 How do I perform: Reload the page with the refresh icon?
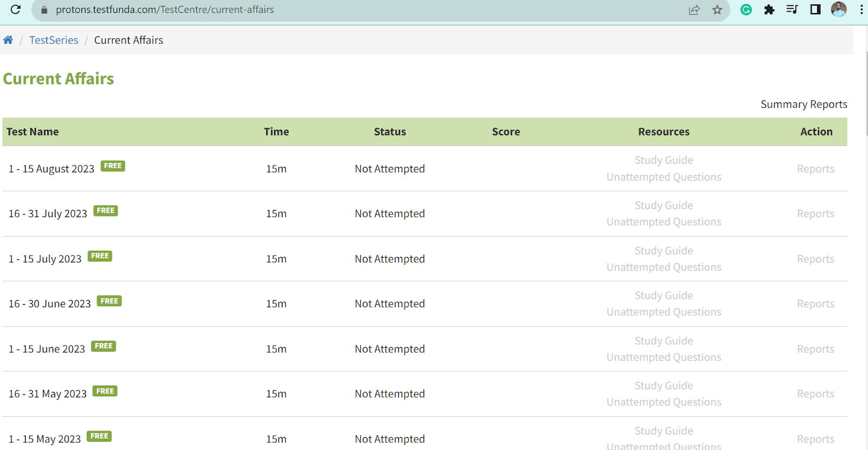16,10
